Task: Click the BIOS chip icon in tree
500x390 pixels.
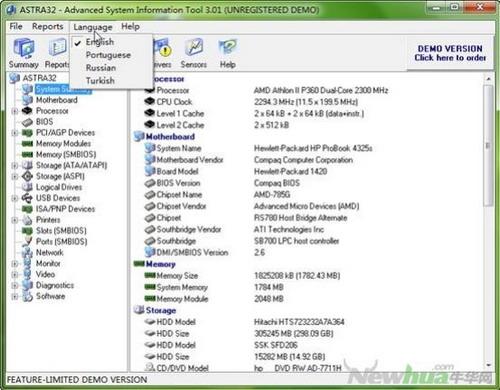Action: (x=27, y=122)
